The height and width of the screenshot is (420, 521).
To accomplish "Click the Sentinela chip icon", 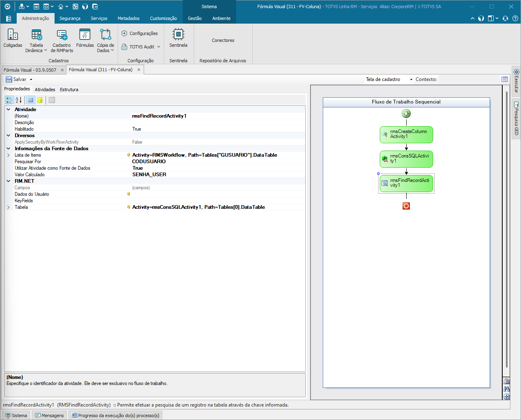I will point(178,34).
